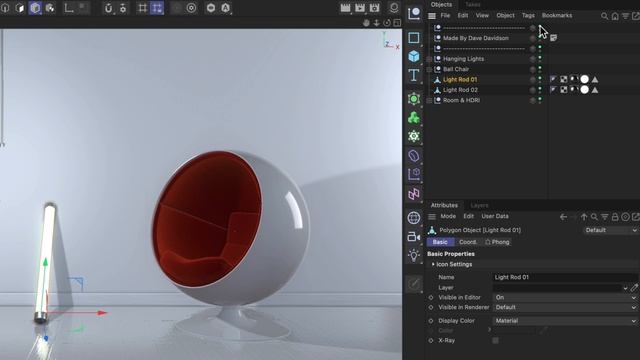Click the viewport pan hand icon
The width and height of the screenshot is (640, 360).
pos(366,23)
